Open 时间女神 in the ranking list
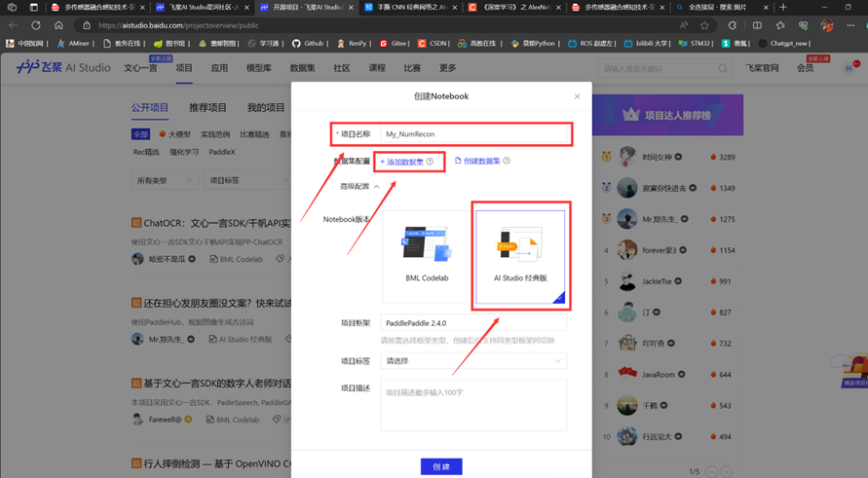The width and height of the screenshot is (868, 478). coord(657,157)
